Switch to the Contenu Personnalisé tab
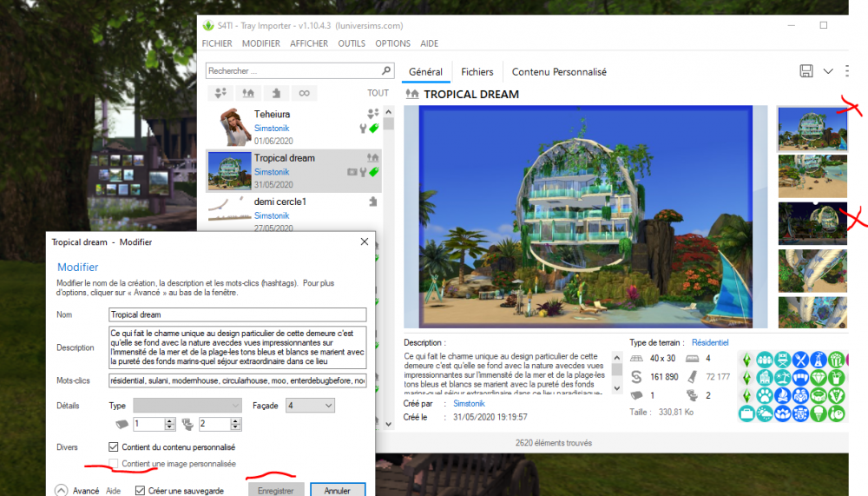Image resolution: width=868 pixels, height=496 pixels. point(559,72)
